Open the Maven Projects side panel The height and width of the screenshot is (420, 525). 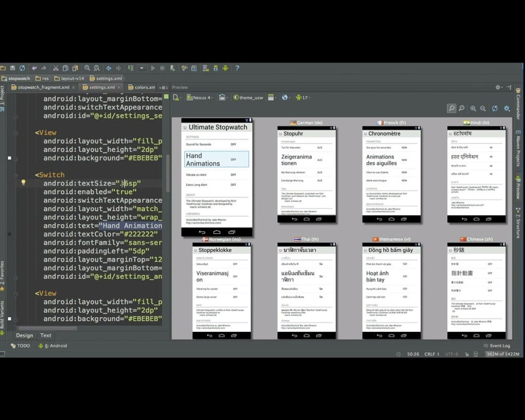[518, 148]
